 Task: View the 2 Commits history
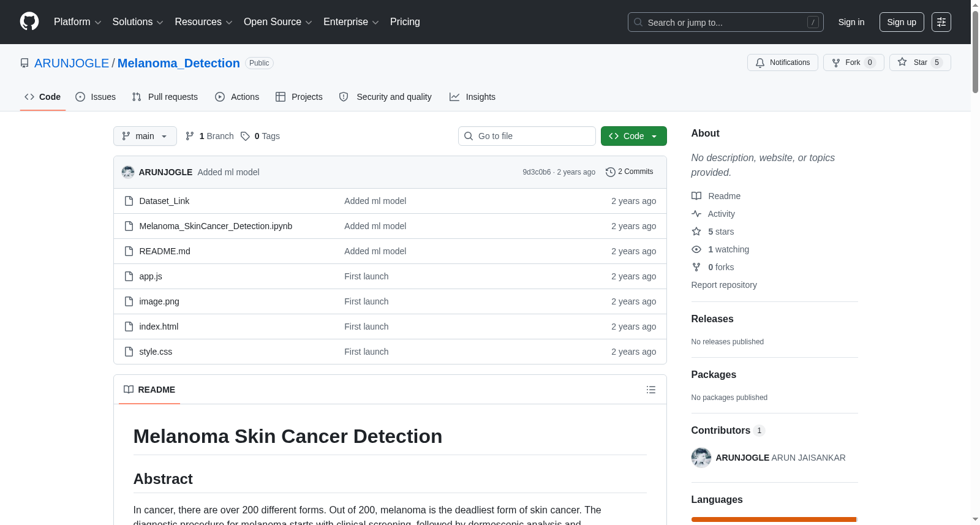point(629,172)
